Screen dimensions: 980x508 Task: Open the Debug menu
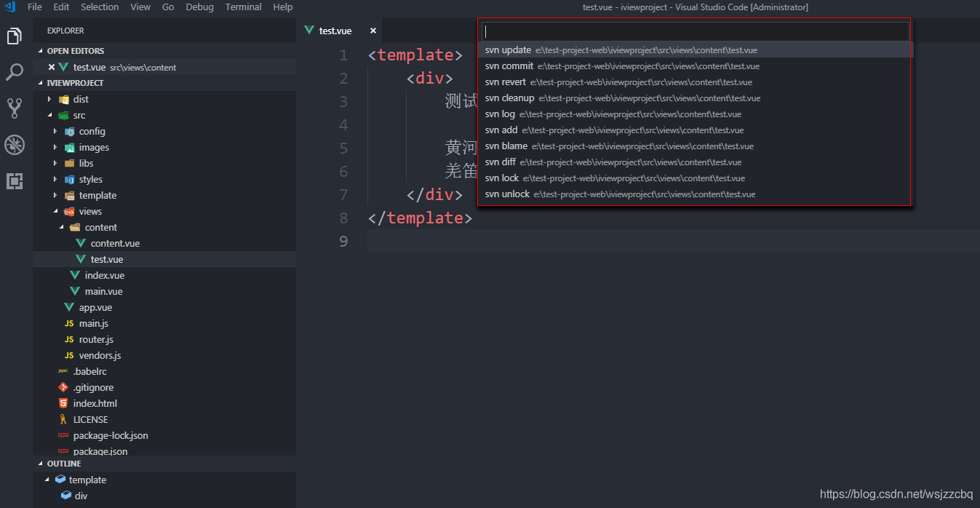pyautogui.click(x=199, y=7)
